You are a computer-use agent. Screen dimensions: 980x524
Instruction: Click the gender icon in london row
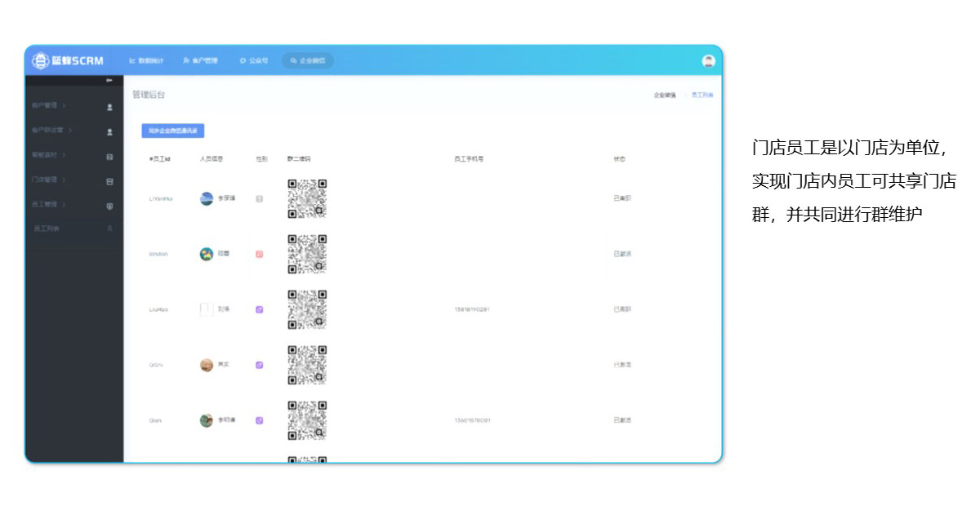[x=260, y=254]
